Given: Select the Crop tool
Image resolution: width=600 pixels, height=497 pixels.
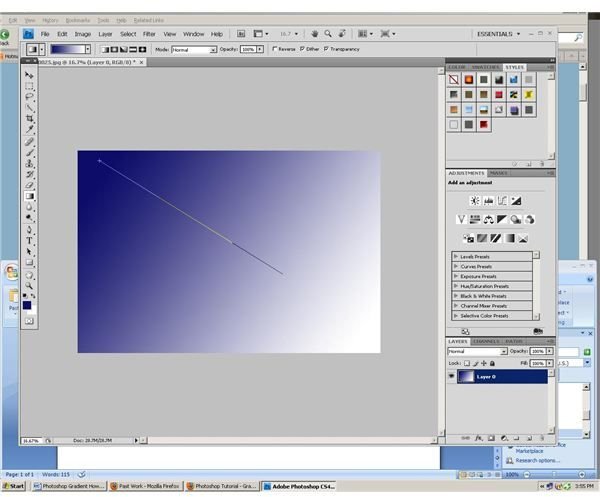Looking at the screenshot, I should (29, 119).
